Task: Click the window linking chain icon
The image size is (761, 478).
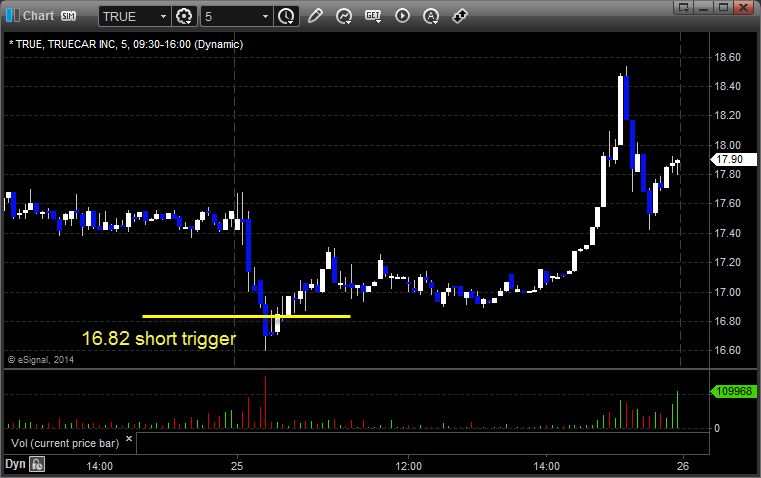Action: (460, 16)
